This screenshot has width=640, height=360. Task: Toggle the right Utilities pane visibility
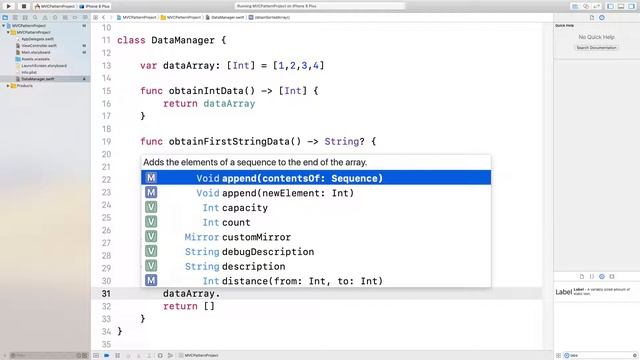631,7
